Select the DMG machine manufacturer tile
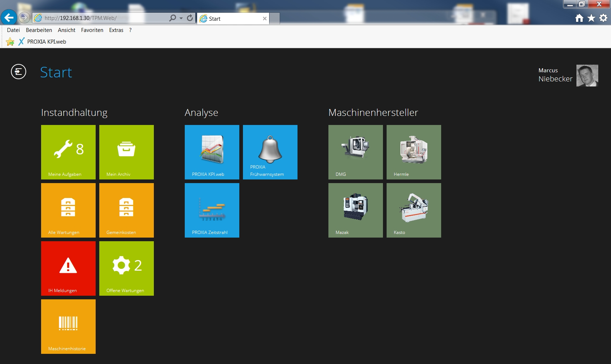Viewport: 611px width, 364px height. coord(356,152)
